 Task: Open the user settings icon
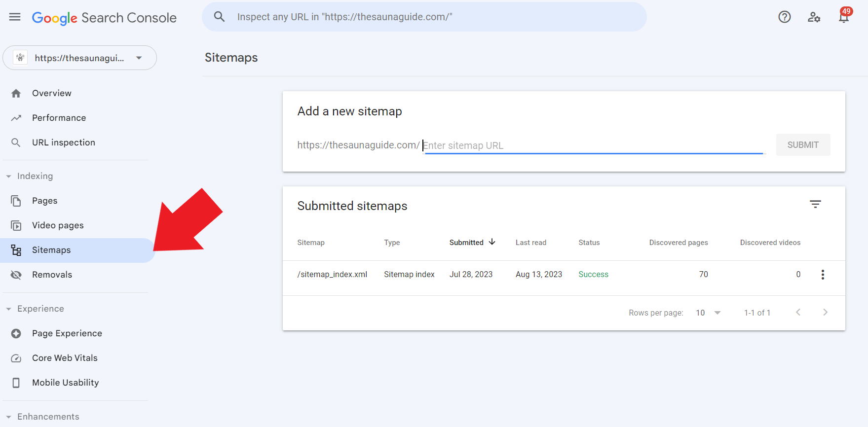coord(814,17)
